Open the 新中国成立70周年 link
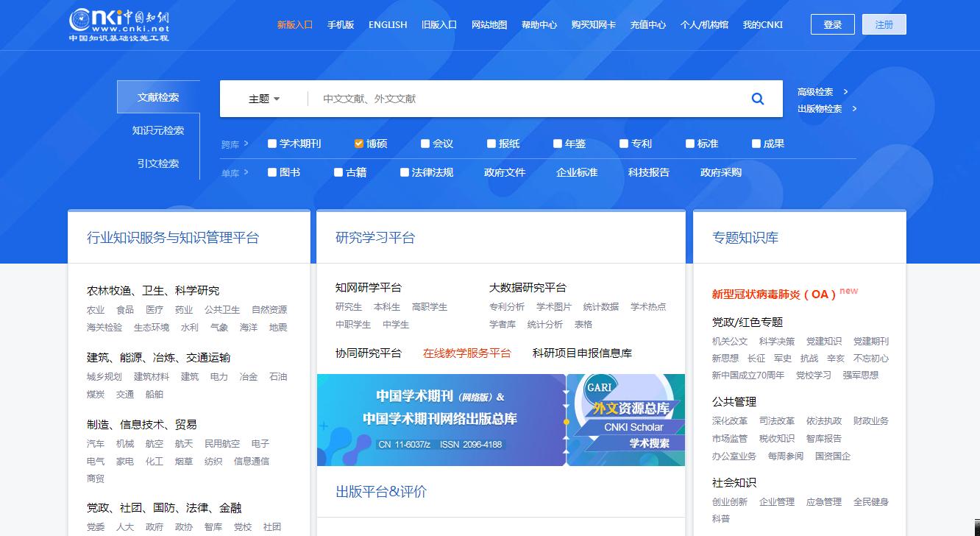The height and width of the screenshot is (536, 980). (748, 375)
